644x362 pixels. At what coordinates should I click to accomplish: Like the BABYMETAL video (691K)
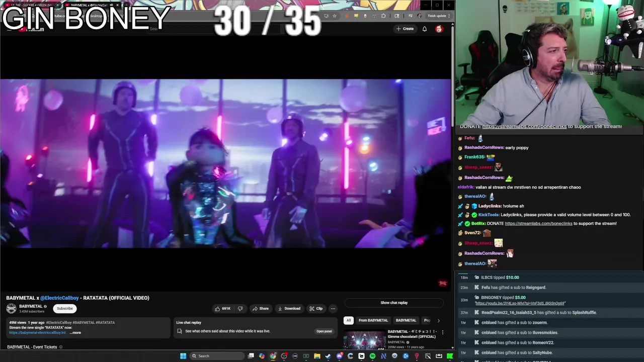point(222,309)
